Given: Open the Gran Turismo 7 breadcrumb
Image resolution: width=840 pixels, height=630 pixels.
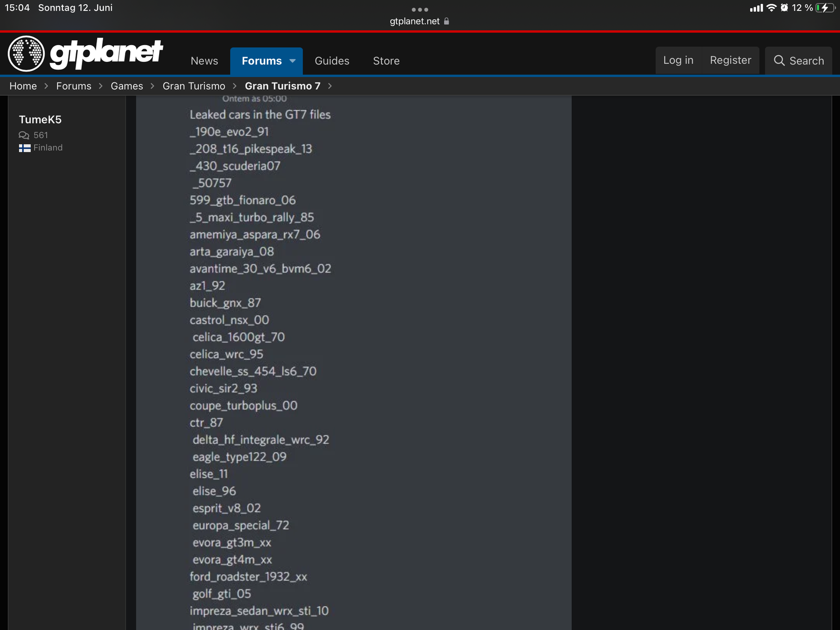Looking at the screenshot, I should pyautogui.click(x=282, y=86).
